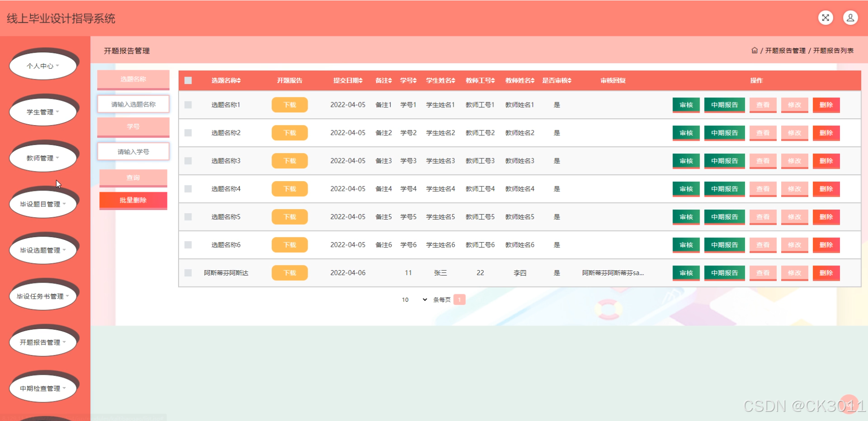
Task: Sort table by 学生姓名 column
Action: point(441,80)
